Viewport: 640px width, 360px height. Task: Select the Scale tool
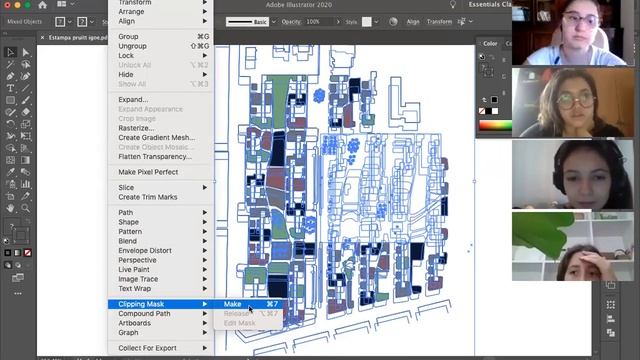[x=25, y=124]
